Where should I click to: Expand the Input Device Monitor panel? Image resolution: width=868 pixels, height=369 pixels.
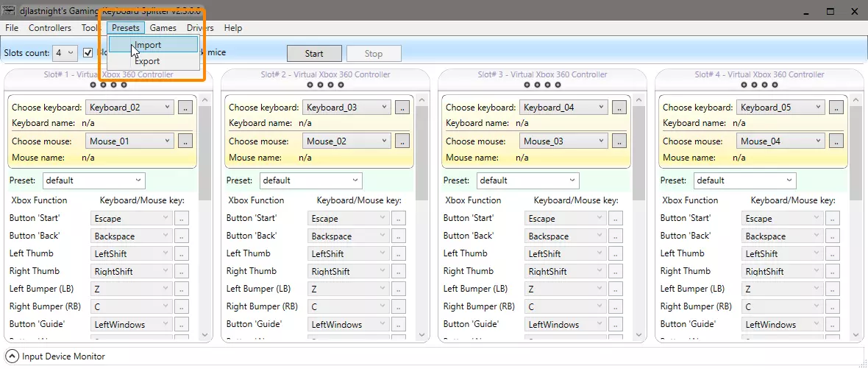pyautogui.click(x=12, y=356)
